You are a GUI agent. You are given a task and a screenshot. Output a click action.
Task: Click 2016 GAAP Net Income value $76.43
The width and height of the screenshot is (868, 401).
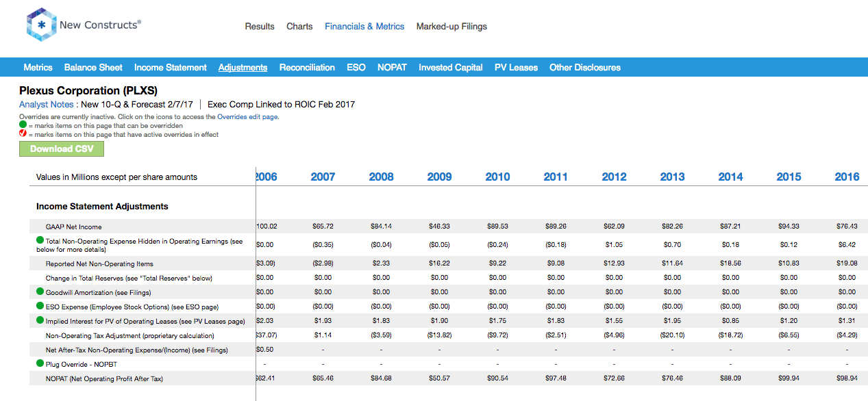pos(847,227)
